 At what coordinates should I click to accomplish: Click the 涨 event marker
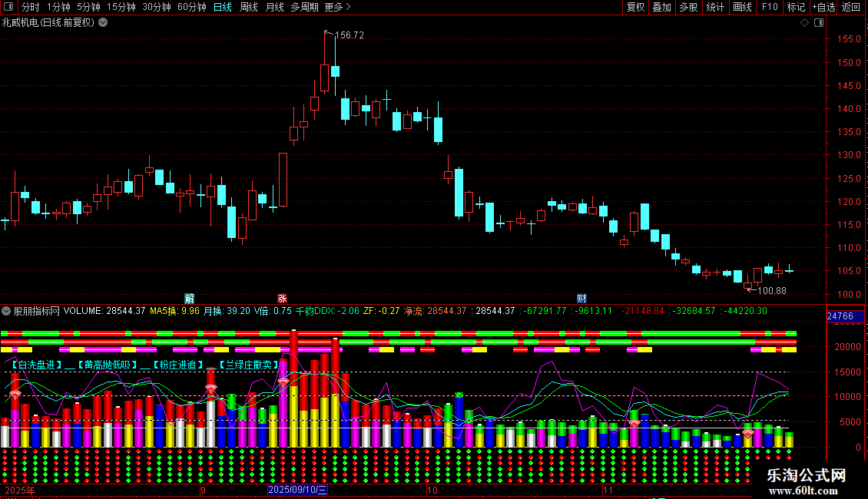click(x=282, y=299)
